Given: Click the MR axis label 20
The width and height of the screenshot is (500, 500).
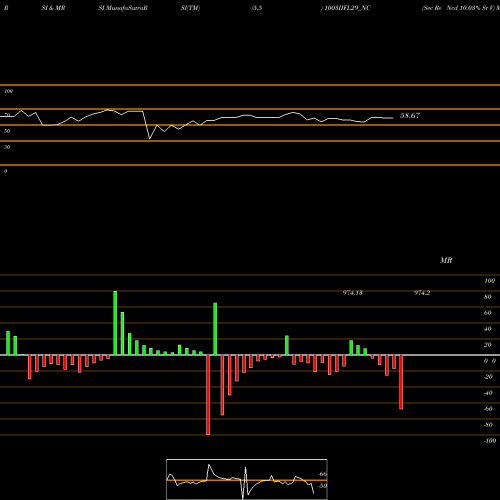Looking at the screenshot, I should click(488, 345).
